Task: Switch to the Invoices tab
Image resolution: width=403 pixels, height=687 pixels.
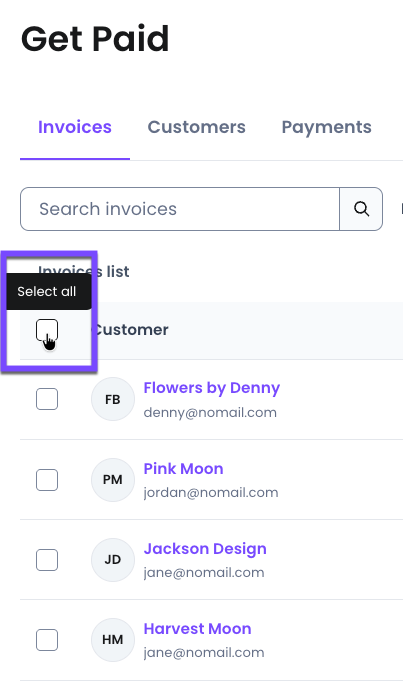Action: point(75,127)
